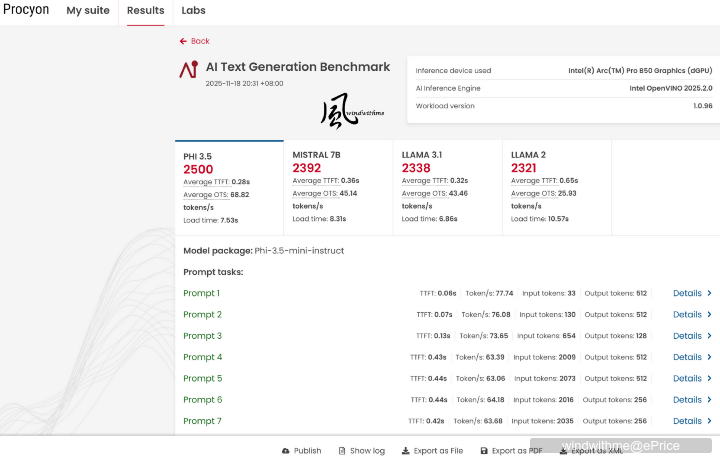
Task: Expand details chevron for Prompt 4
Action: pos(709,357)
